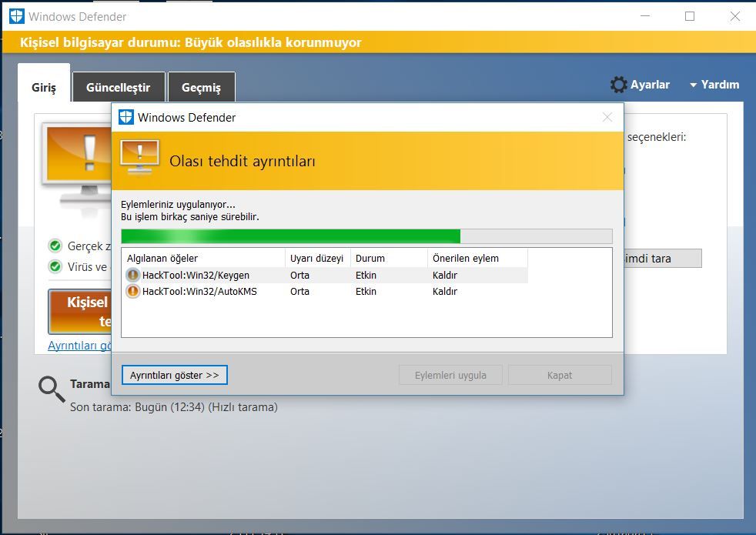The height and width of the screenshot is (535, 756).
Task: Click the orange Kişisel button in main window
Action: [x=80, y=311]
